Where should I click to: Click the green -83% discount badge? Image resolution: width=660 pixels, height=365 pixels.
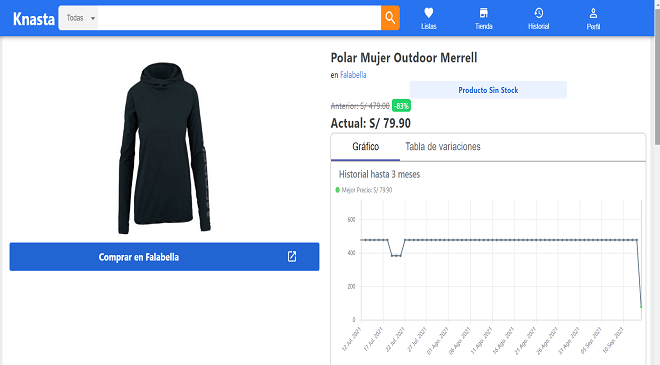401,106
